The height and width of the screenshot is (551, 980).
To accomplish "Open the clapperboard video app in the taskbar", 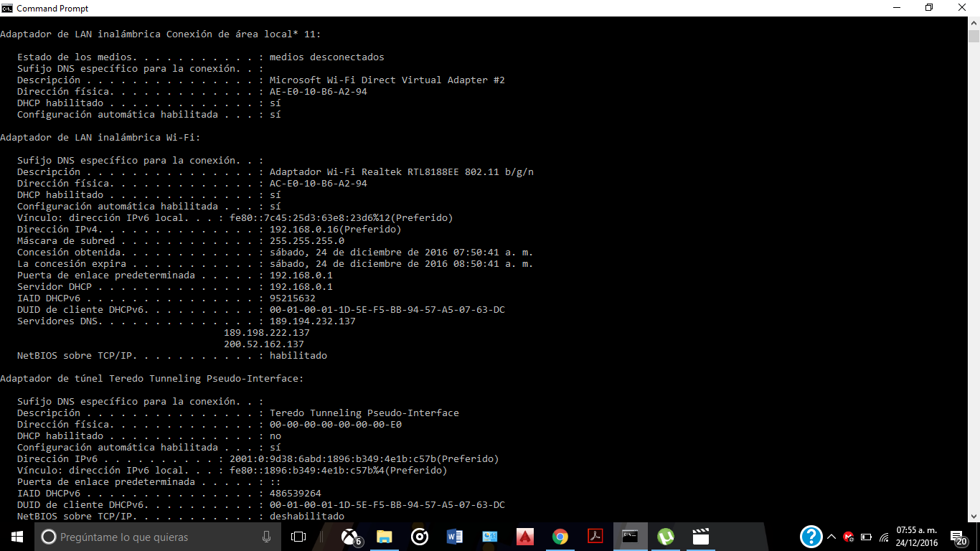I will point(701,537).
